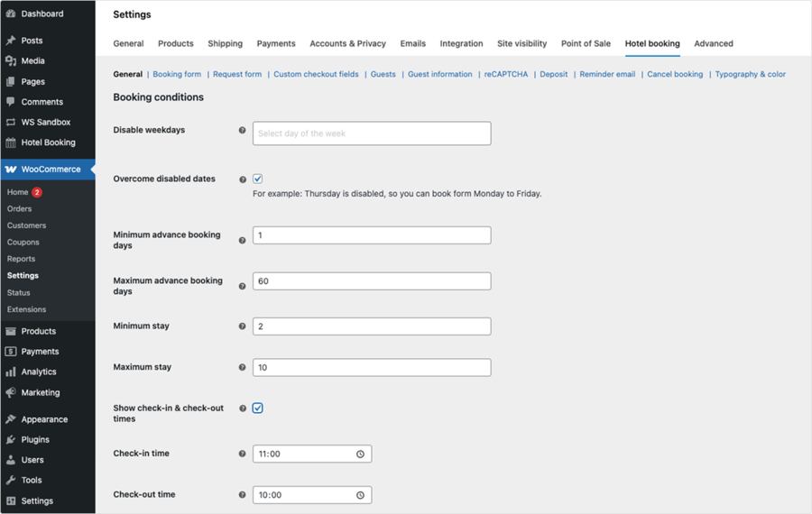Screen dimensions: 812x514
Task: Switch to the Payments settings tab
Action: pos(276,43)
